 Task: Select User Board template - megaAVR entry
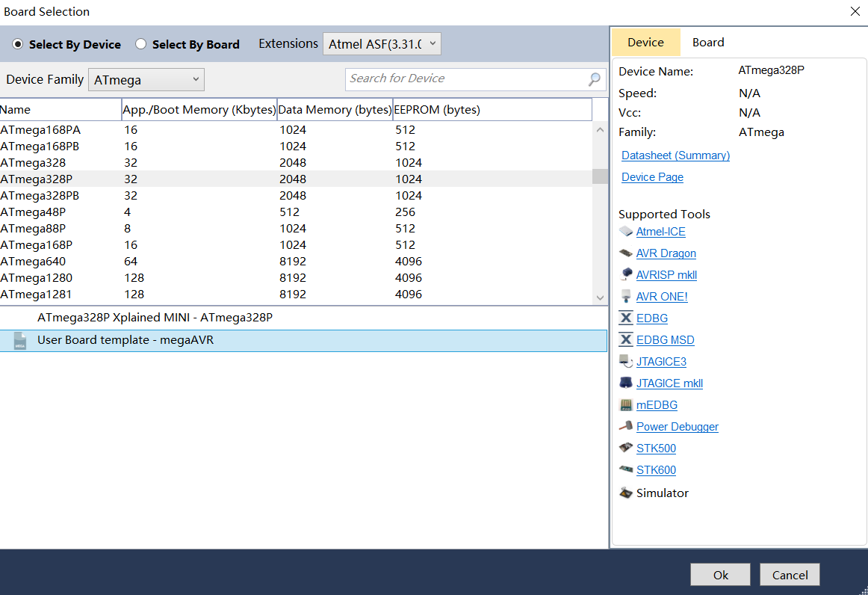tap(303, 340)
